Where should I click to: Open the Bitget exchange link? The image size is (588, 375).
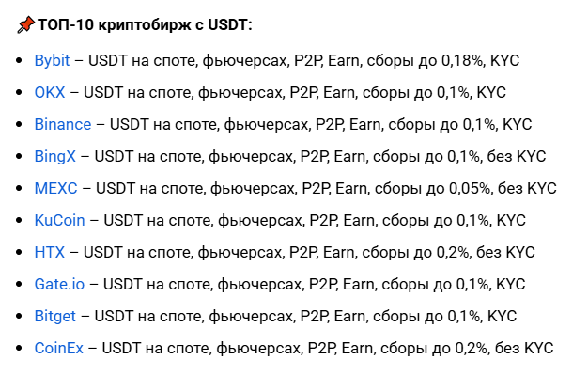(55, 316)
